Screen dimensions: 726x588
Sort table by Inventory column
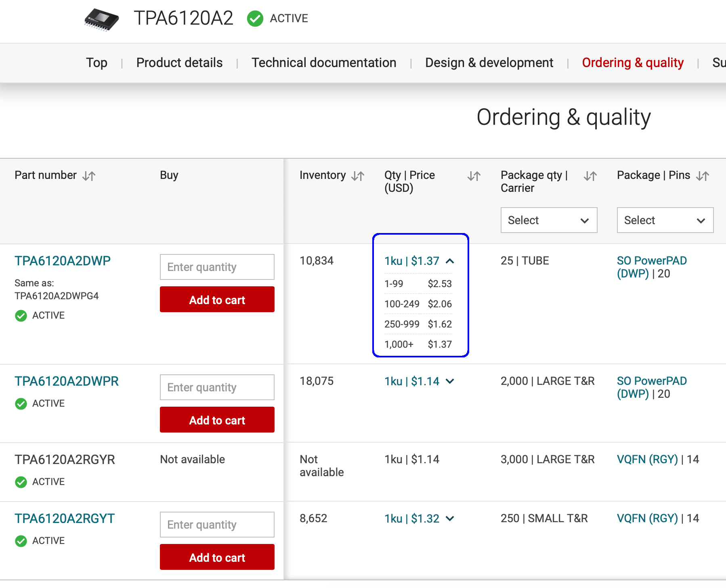(x=358, y=176)
